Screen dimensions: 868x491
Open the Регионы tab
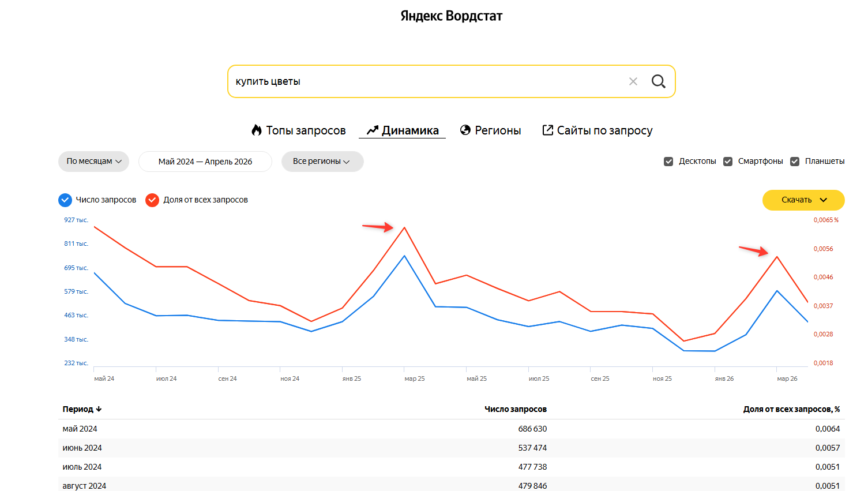(x=491, y=130)
